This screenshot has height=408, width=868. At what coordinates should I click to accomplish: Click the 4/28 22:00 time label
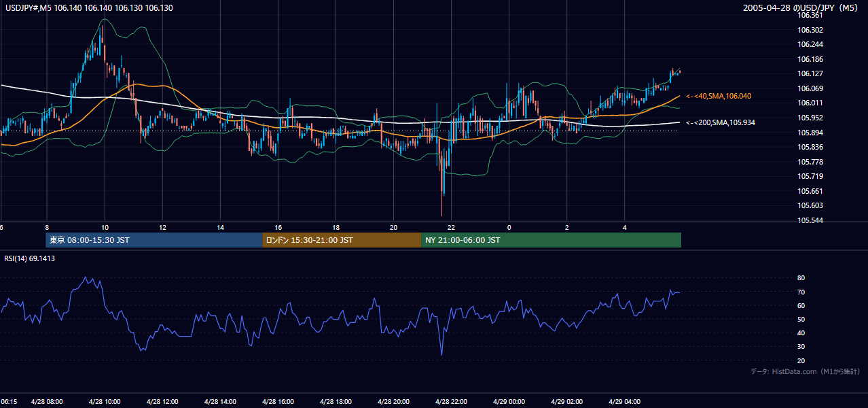click(x=451, y=402)
